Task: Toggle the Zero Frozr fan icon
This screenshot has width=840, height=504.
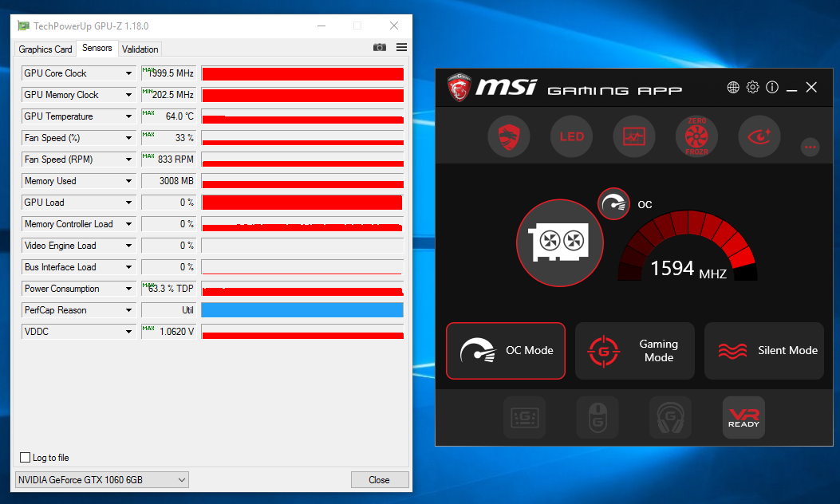Action: click(x=696, y=136)
